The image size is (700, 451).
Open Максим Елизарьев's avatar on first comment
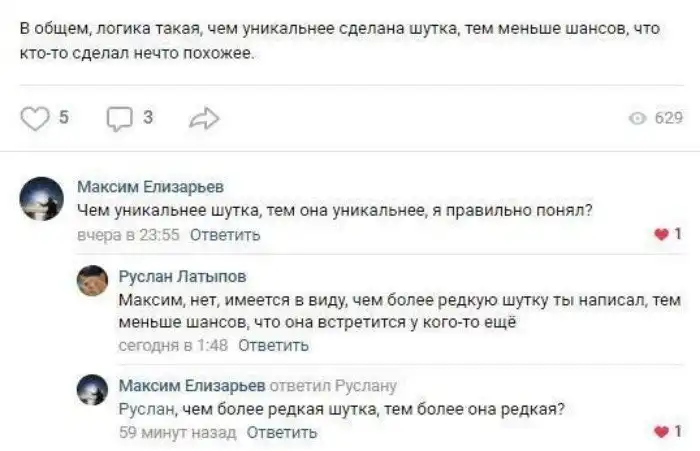(x=41, y=198)
